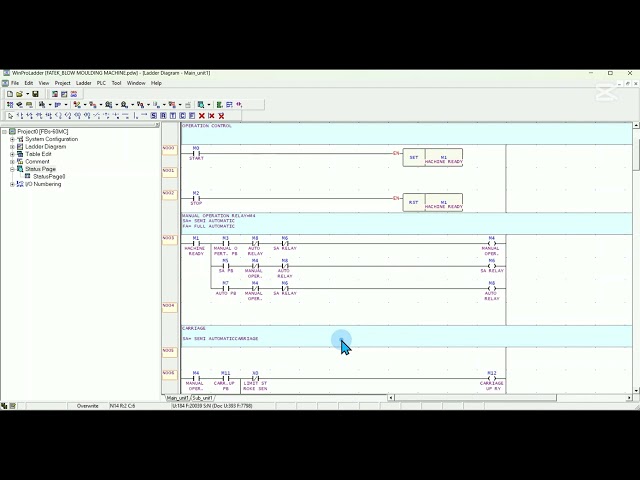The width and height of the screenshot is (640, 480).
Task: Open the dropdown arrow beside the Open icon
Action: click(x=27, y=94)
